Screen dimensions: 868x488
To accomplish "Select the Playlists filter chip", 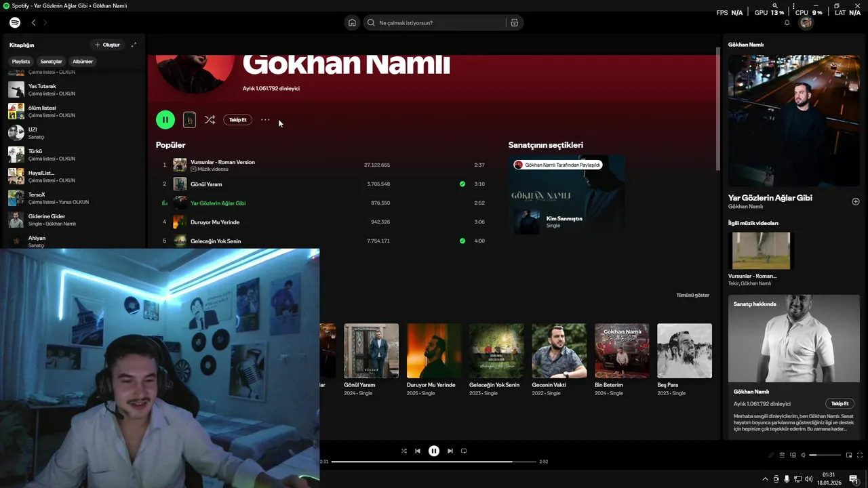I will [21, 61].
